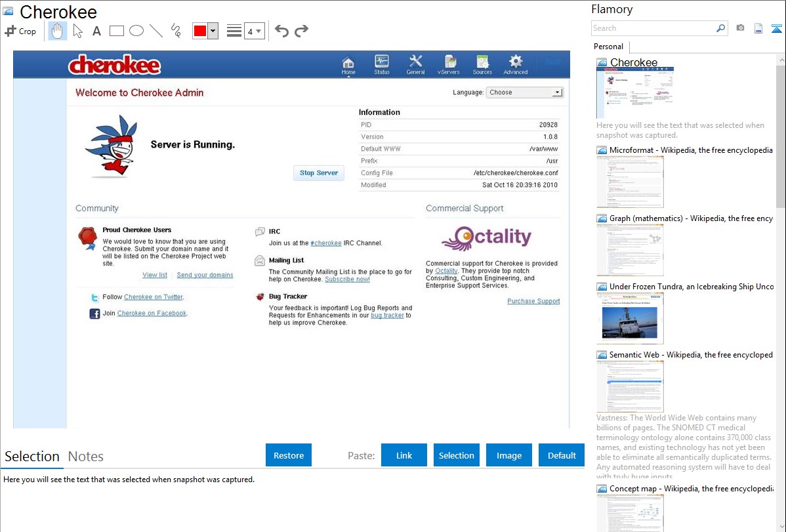Click the Restore button
Viewport: 786px width, 532px height.
(289, 455)
